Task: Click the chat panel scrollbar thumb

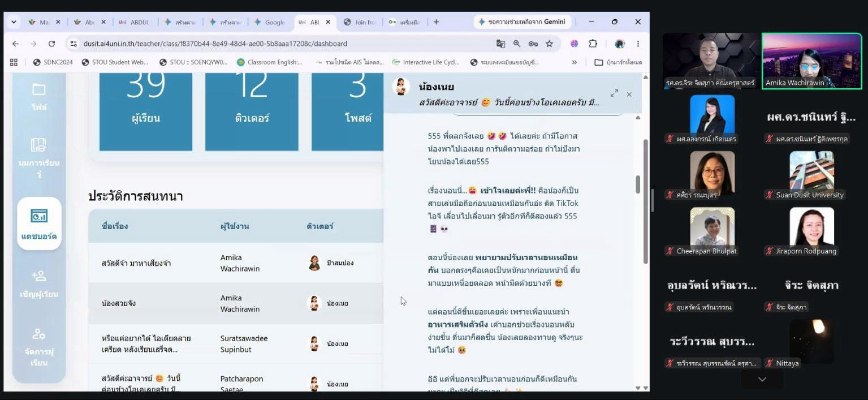Action: (x=638, y=184)
